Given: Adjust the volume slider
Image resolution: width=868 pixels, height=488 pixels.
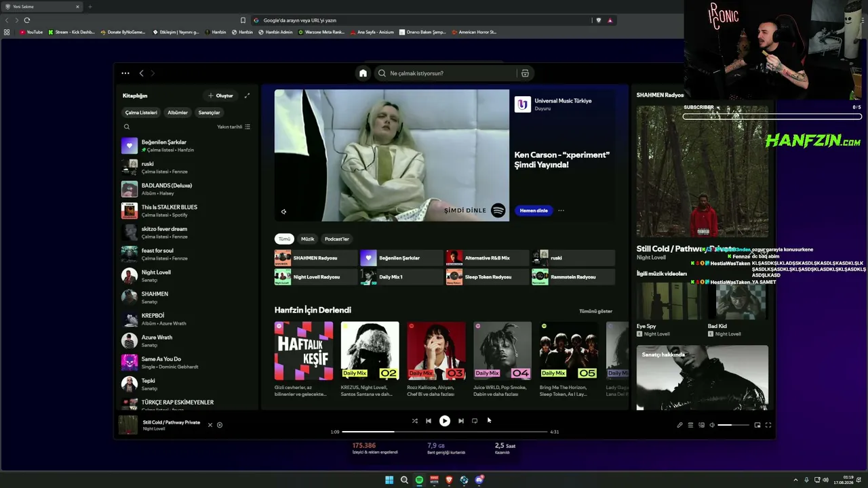Looking at the screenshot, I should point(734,425).
